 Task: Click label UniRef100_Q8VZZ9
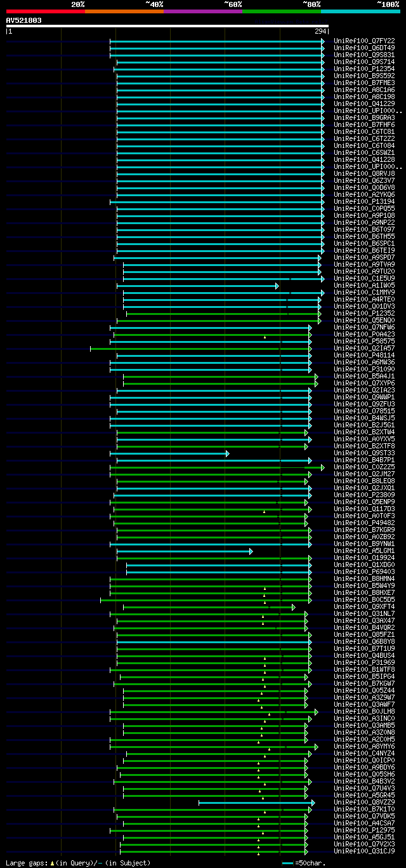[364, 802]
